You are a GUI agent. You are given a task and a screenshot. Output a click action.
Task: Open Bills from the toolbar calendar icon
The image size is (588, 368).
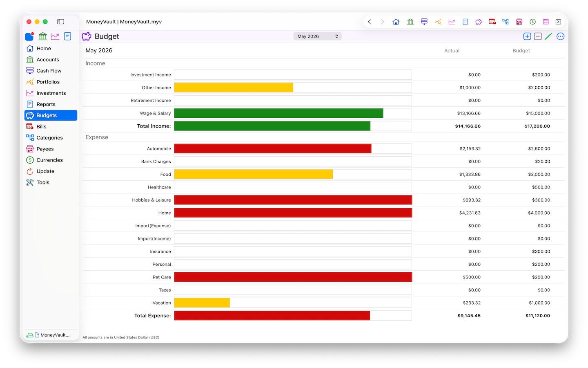click(x=492, y=22)
